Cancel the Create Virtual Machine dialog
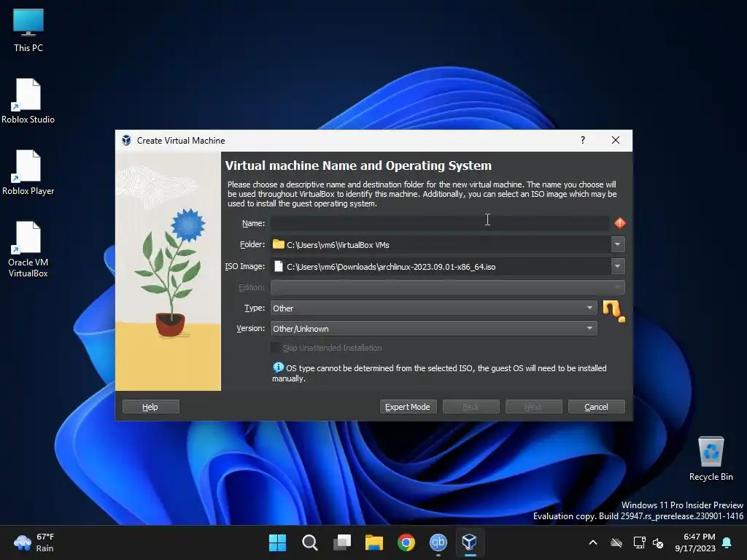The height and width of the screenshot is (560, 747). (x=597, y=407)
